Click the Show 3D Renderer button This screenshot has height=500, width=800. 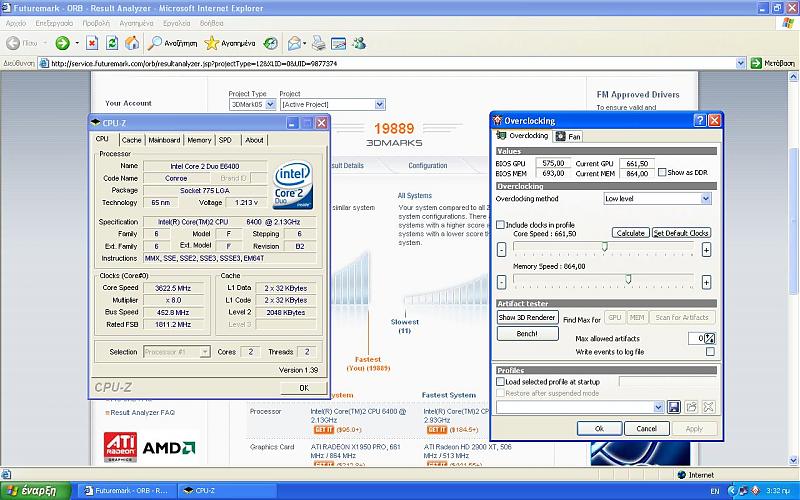coord(527,317)
